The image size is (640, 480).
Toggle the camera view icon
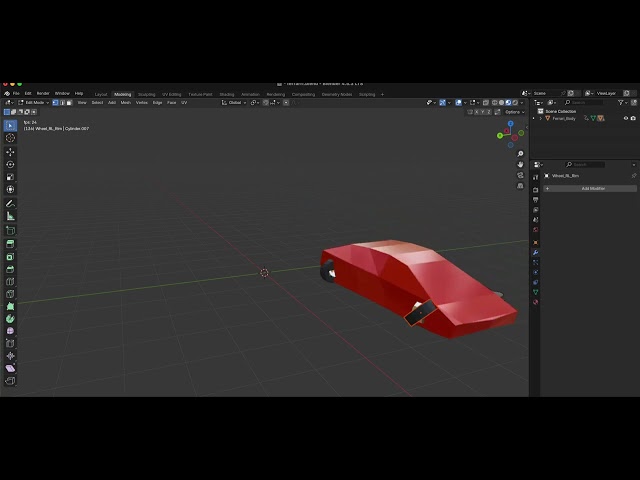520,175
